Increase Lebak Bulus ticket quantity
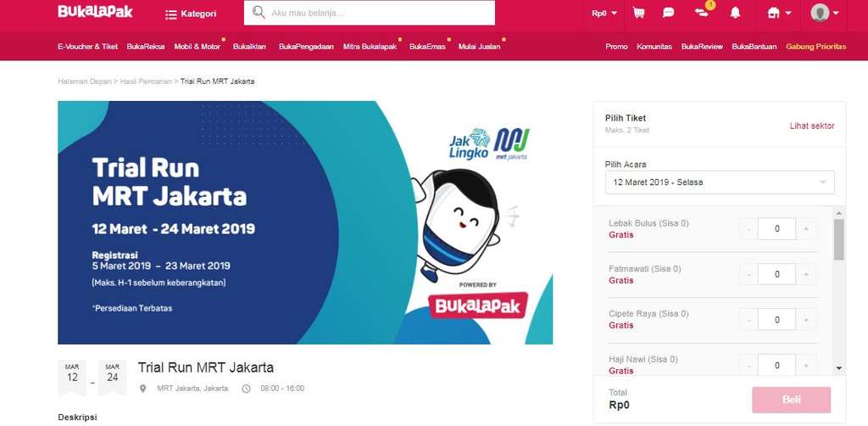The height and width of the screenshot is (426, 868). point(806,229)
